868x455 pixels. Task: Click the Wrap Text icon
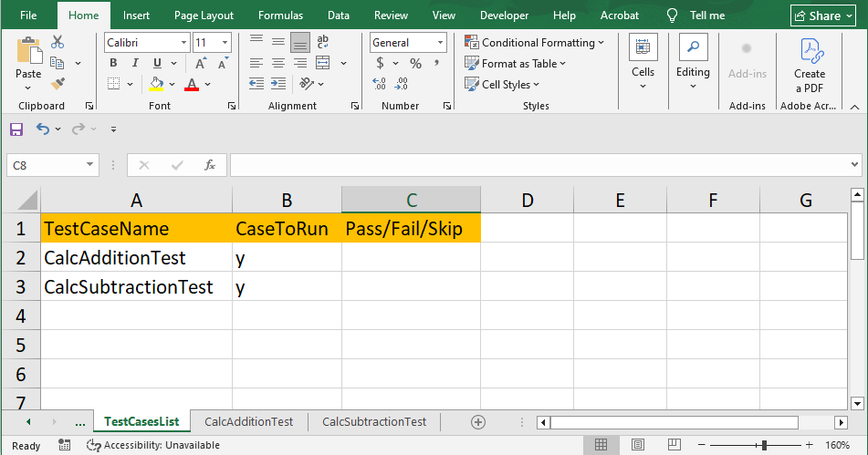pos(323,42)
